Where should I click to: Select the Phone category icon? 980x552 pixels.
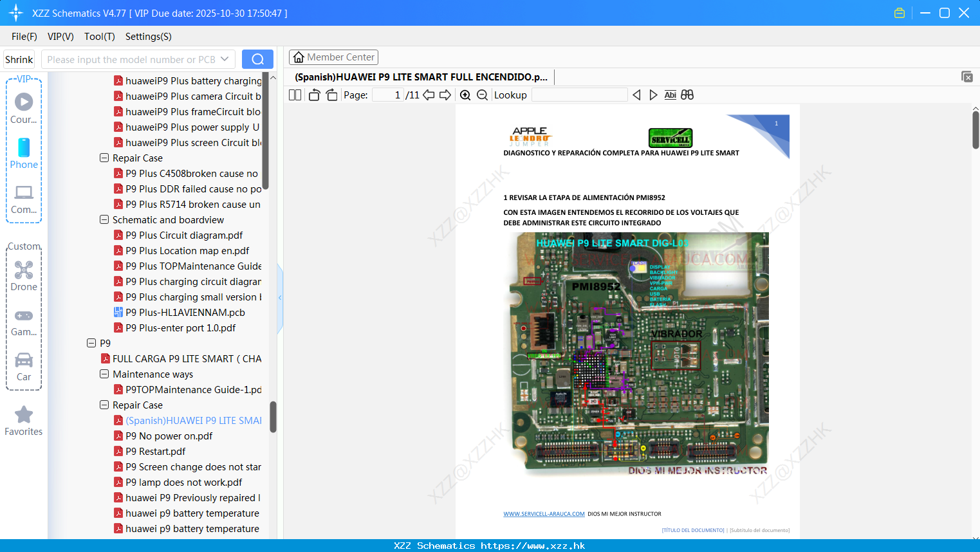coord(24,153)
